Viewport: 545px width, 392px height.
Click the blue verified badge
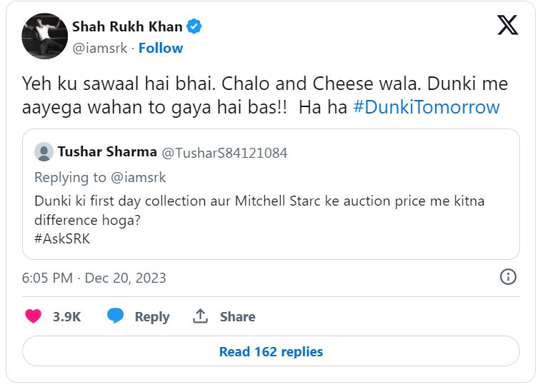194,27
